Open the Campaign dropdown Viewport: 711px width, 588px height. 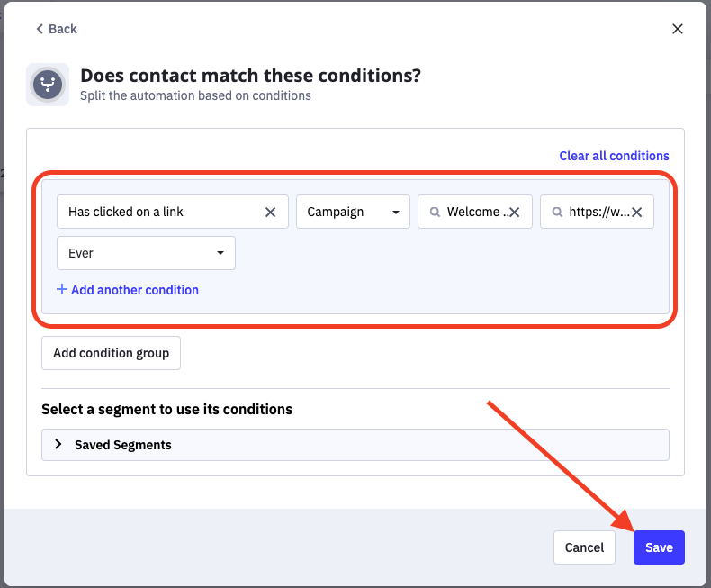tap(353, 213)
